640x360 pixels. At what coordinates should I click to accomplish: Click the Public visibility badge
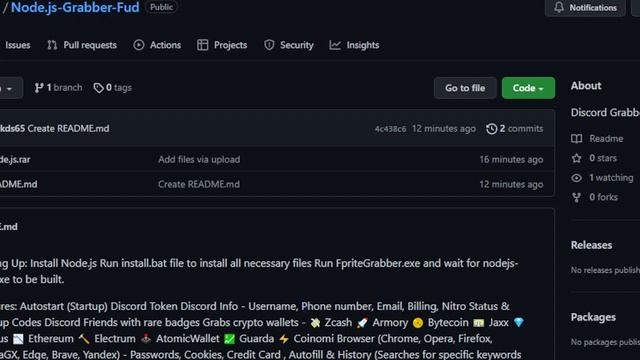coord(161,7)
